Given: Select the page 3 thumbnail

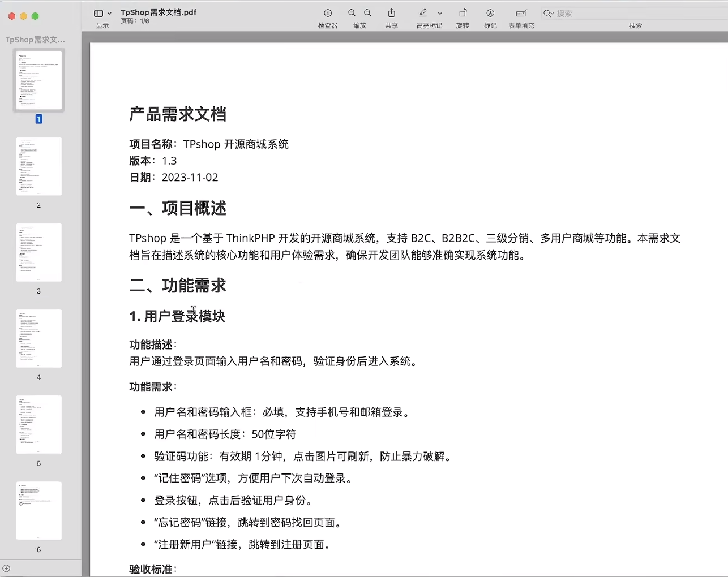Looking at the screenshot, I should (x=38, y=252).
